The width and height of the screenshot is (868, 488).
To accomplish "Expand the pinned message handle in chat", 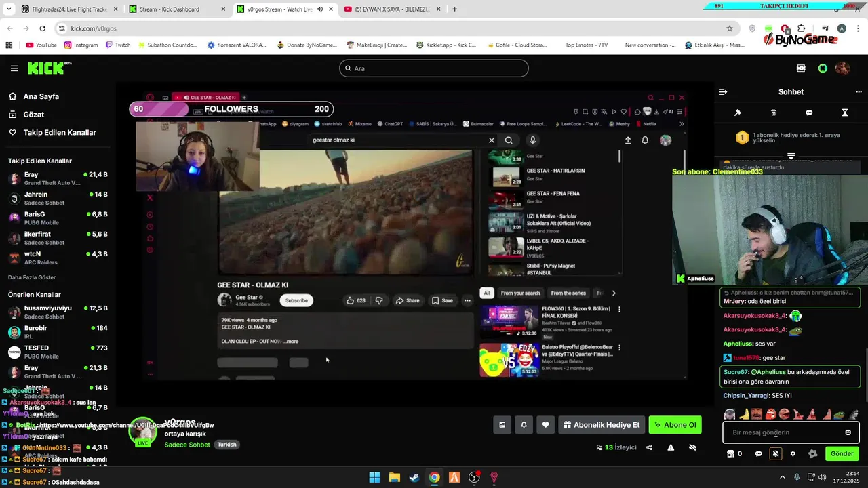I will 791,157.
